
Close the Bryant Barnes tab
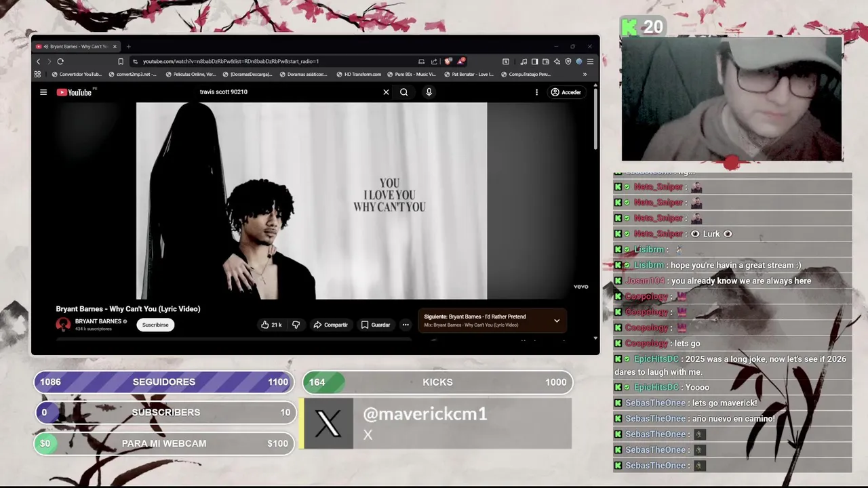[115, 47]
